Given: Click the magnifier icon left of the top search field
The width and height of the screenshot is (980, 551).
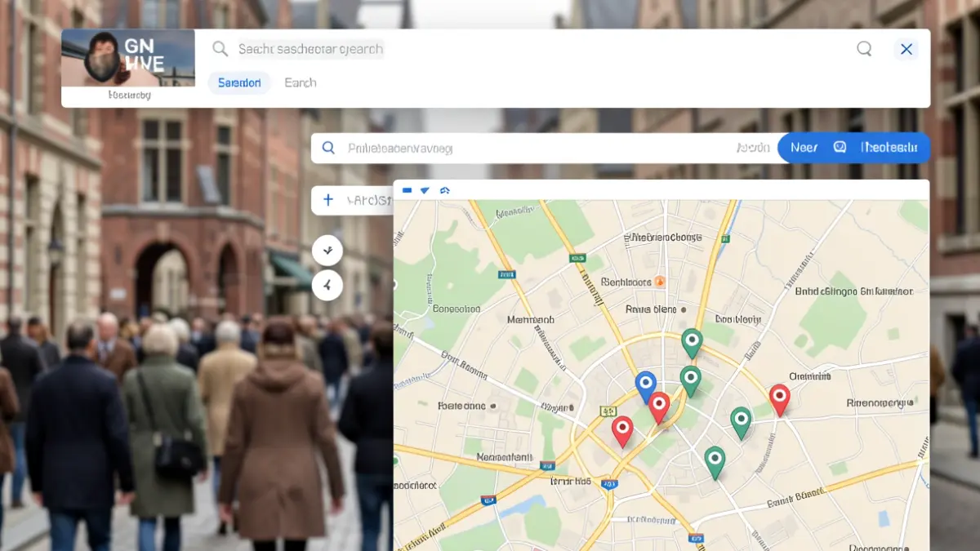Looking at the screenshot, I should click(220, 49).
